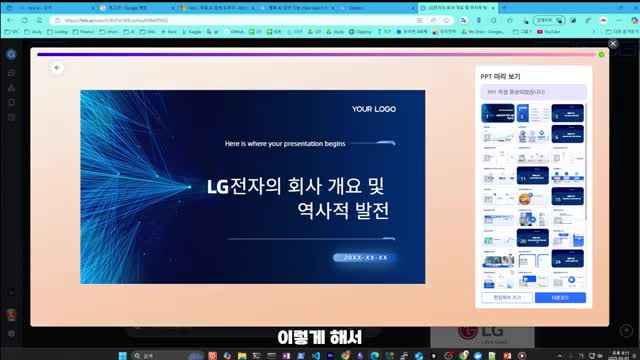Click the 'LG전자의 회사 개요 및 역사적 발전' title
Image resolution: width=640 pixels, height=360 pixels.
298,198
